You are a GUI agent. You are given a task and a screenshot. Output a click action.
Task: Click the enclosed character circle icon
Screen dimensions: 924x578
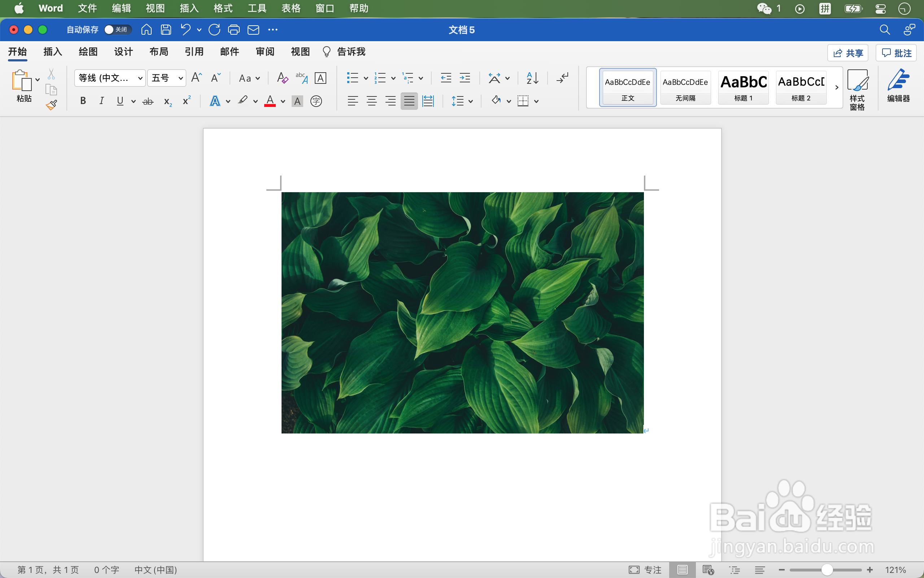pyautogui.click(x=316, y=101)
